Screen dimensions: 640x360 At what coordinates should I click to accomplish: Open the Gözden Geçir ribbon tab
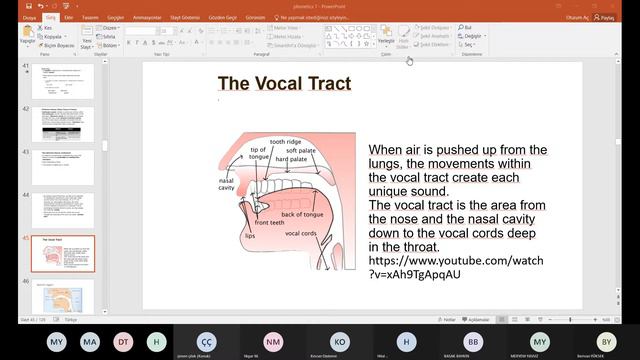click(222, 18)
